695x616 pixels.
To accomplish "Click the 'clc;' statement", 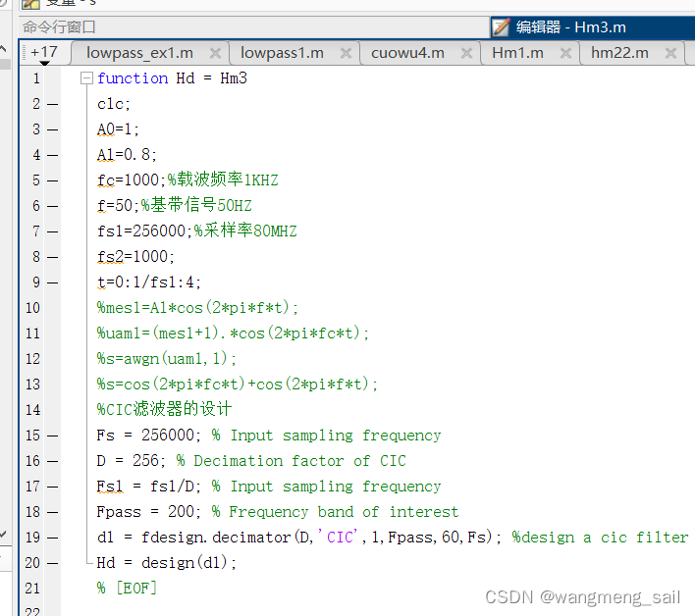I will coord(114,104).
